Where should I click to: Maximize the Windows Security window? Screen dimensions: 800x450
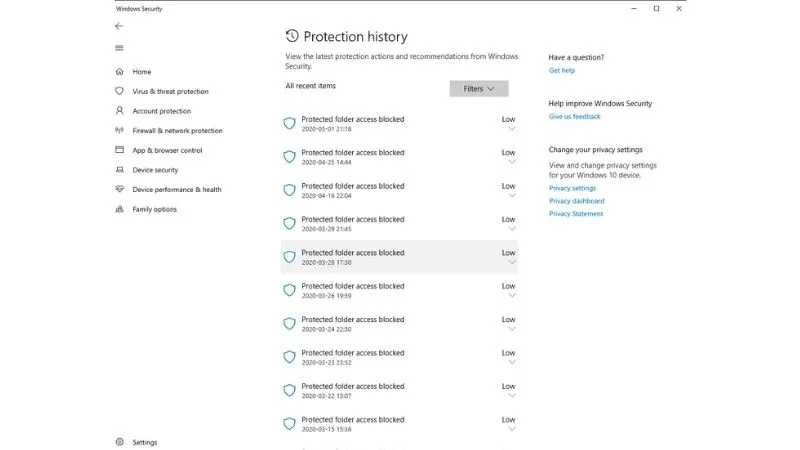[x=656, y=8]
